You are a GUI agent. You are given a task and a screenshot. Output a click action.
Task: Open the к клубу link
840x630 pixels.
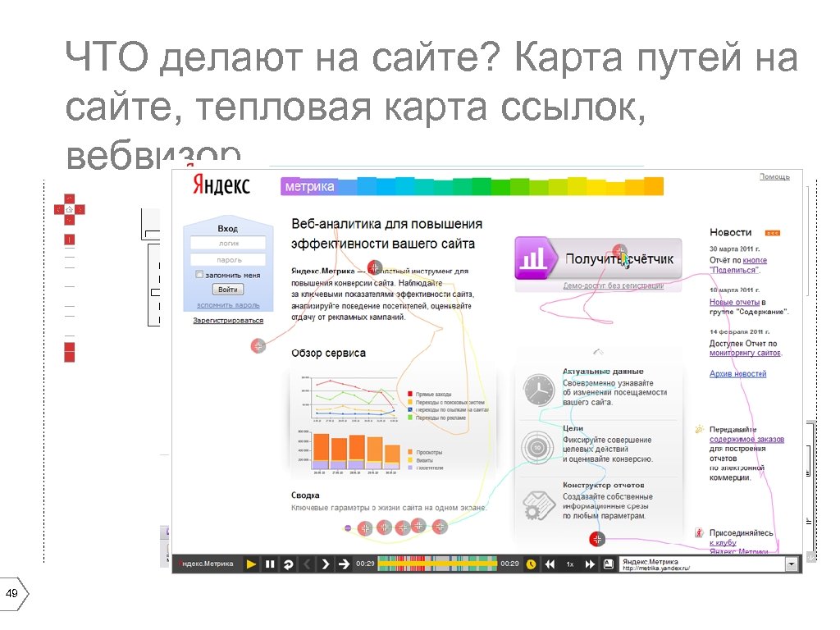coord(723,543)
